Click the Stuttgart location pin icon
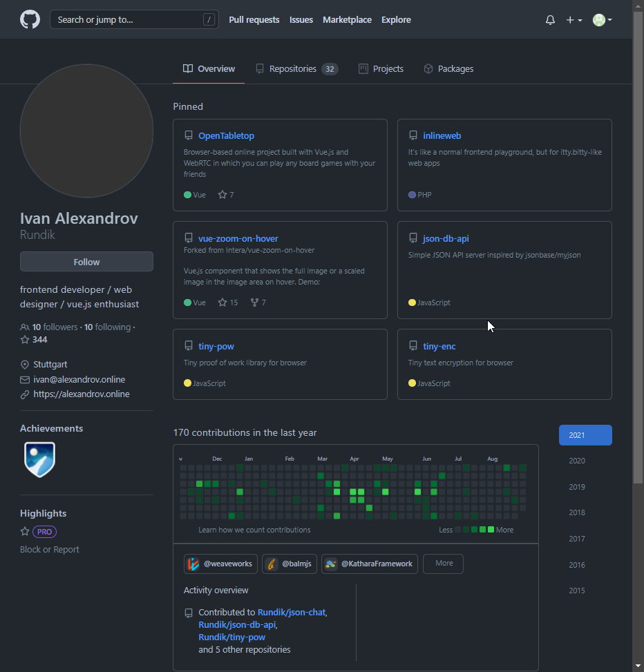The width and height of the screenshot is (644, 672). coord(25,365)
